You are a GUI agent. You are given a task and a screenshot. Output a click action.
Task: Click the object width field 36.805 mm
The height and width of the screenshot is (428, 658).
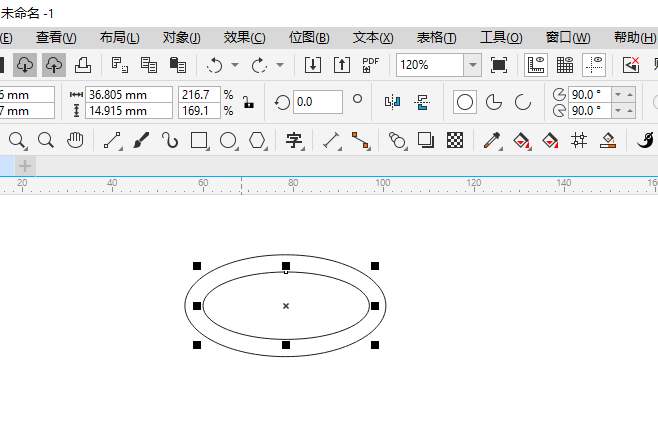point(128,94)
